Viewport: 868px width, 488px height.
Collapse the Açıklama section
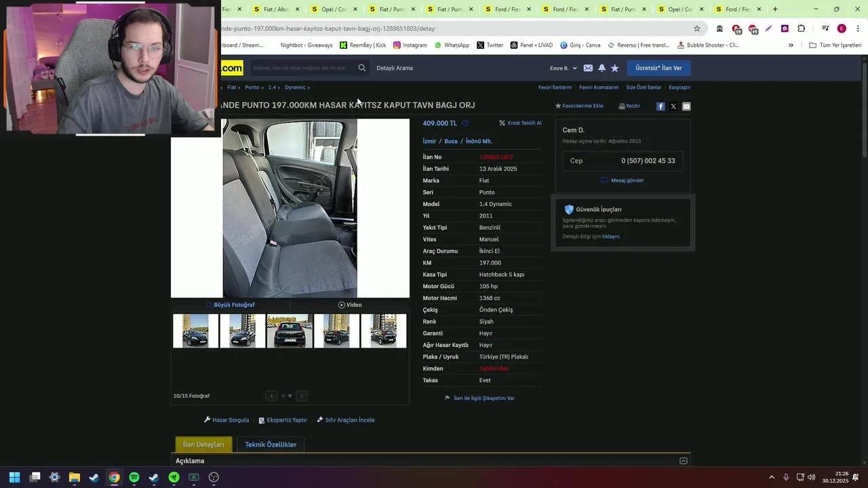684,461
